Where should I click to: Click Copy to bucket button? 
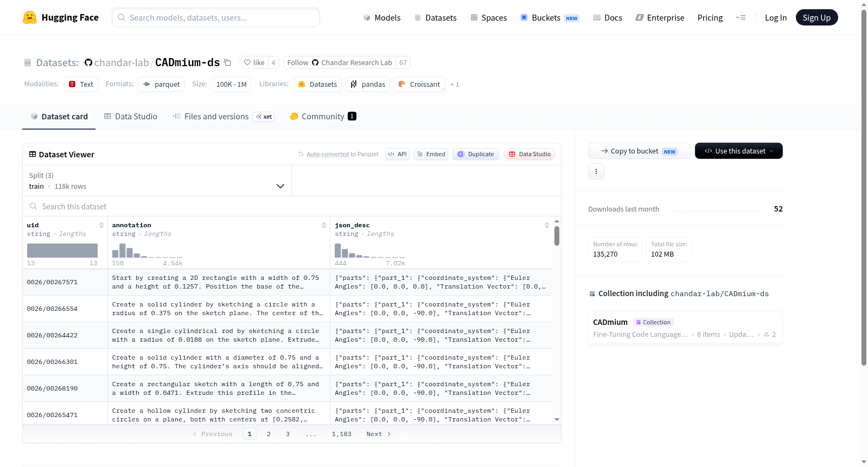(639, 151)
